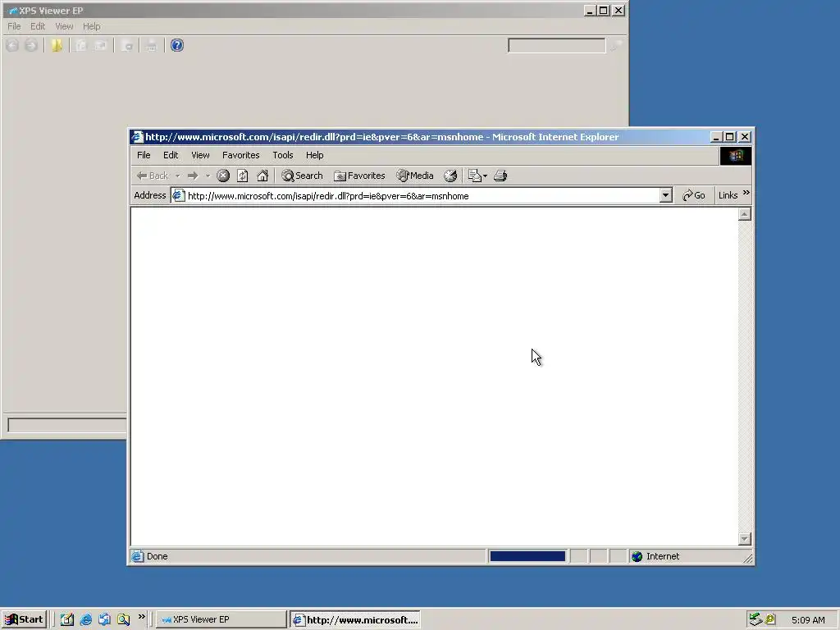Click the page icon in the address bar
This screenshot has height=630, width=840.
[x=178, y=195]
